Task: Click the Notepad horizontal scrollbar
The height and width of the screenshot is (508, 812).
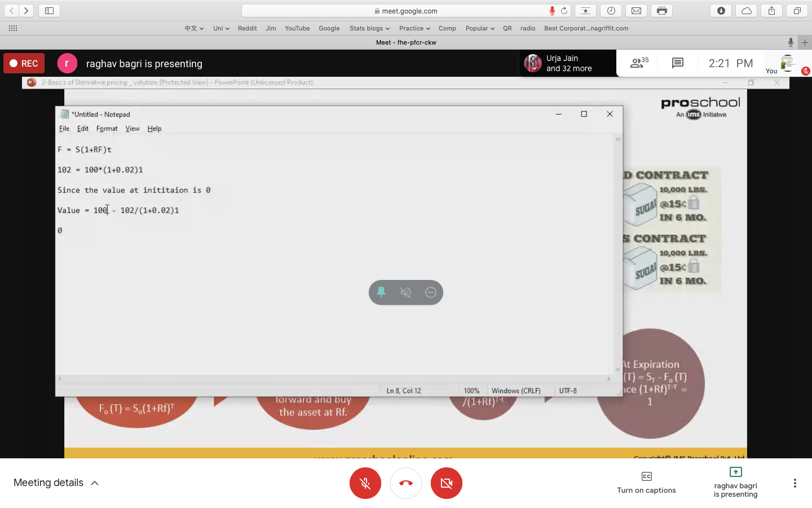Action: click(x=334, y=379)
